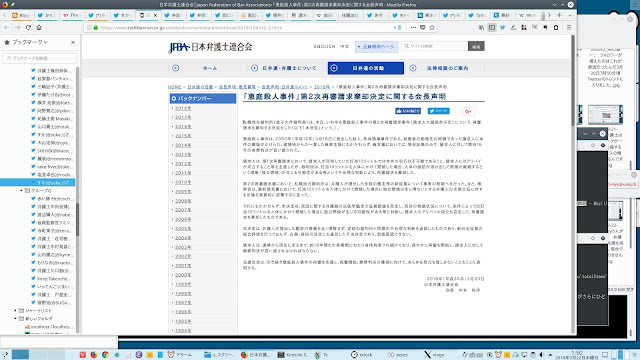
Task: Switch to the Blog tab
Action: tap(22, 15)
